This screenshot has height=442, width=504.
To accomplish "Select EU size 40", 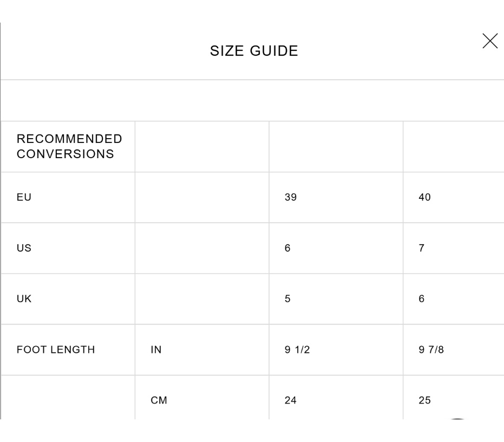I will click(454, 197).
